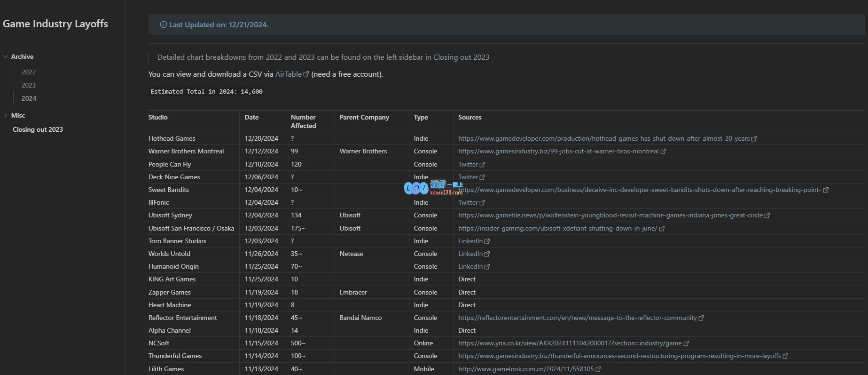Click the Mobile type cell for Lilith Games
868x375 pixels.
point(424,369)
